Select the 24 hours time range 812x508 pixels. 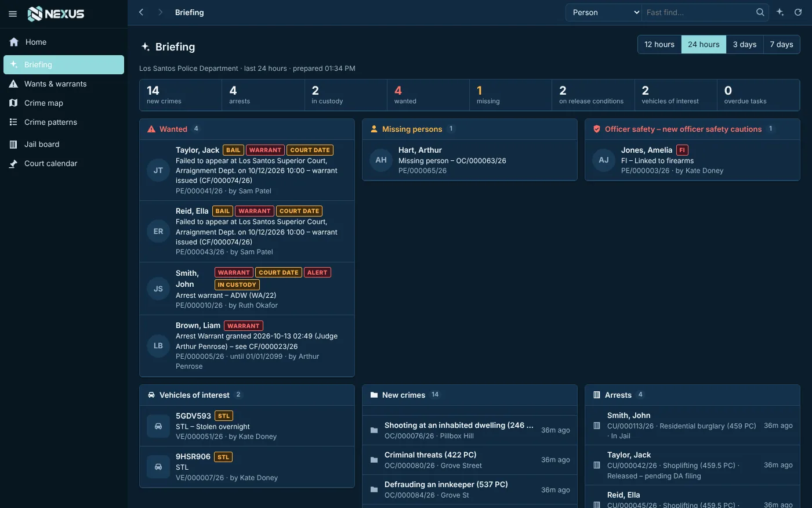[704, 44]
